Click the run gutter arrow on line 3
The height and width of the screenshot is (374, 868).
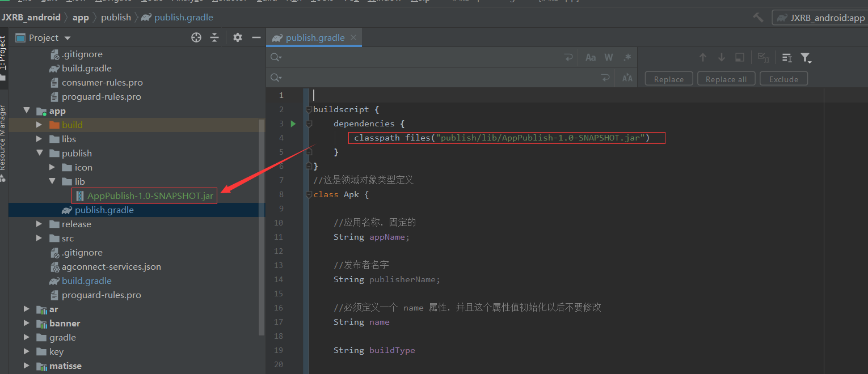(x=293, y=124)
